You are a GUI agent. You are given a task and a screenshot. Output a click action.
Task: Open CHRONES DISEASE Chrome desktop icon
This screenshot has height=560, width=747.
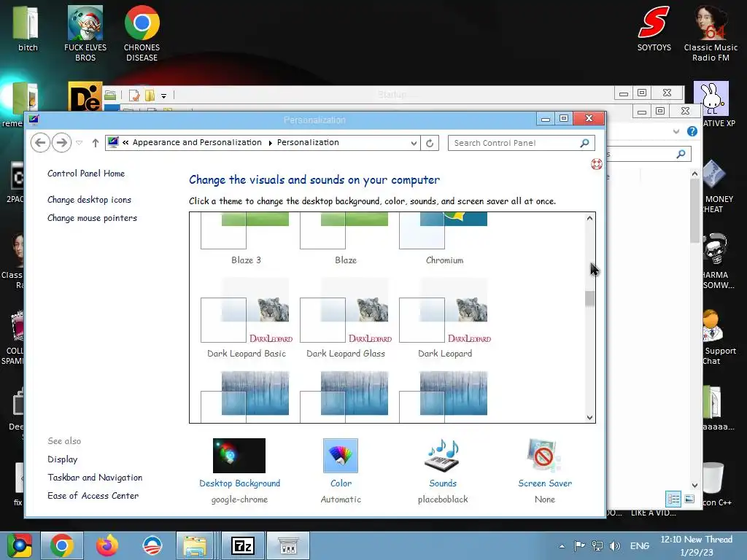click(x=142, y=34)
